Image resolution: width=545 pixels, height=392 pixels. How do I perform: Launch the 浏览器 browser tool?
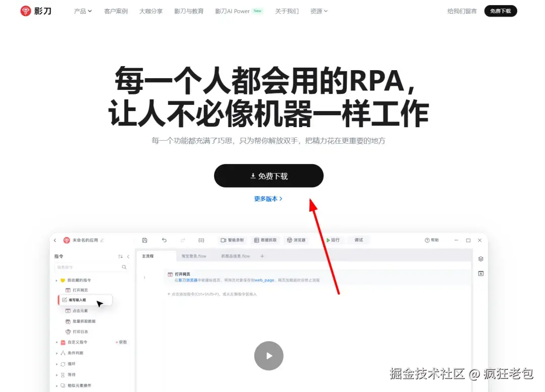click(298, 240)
